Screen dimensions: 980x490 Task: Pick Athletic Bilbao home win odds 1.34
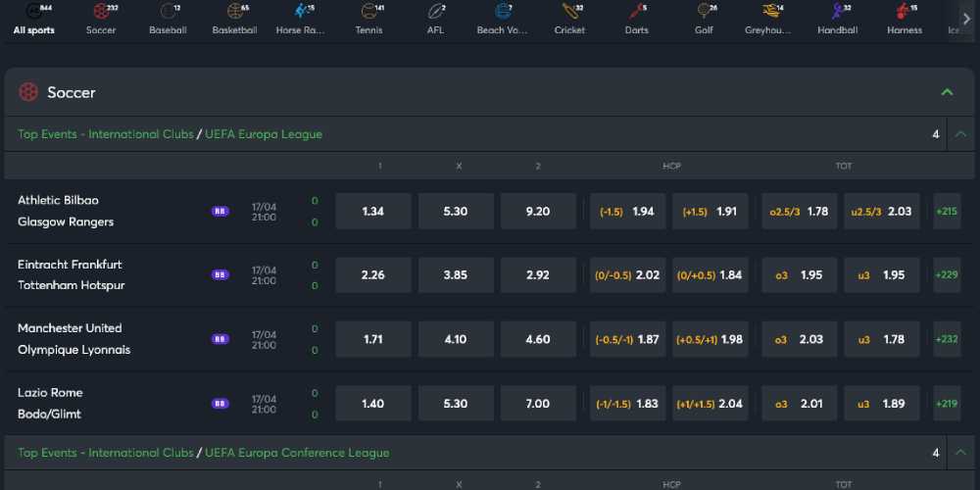372,212
